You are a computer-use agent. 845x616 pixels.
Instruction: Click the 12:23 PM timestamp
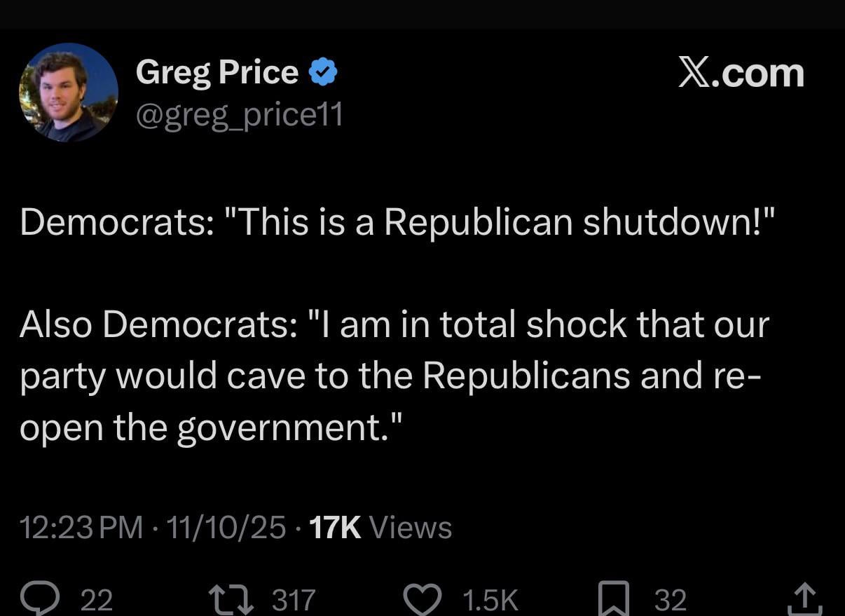pos(81,527)
